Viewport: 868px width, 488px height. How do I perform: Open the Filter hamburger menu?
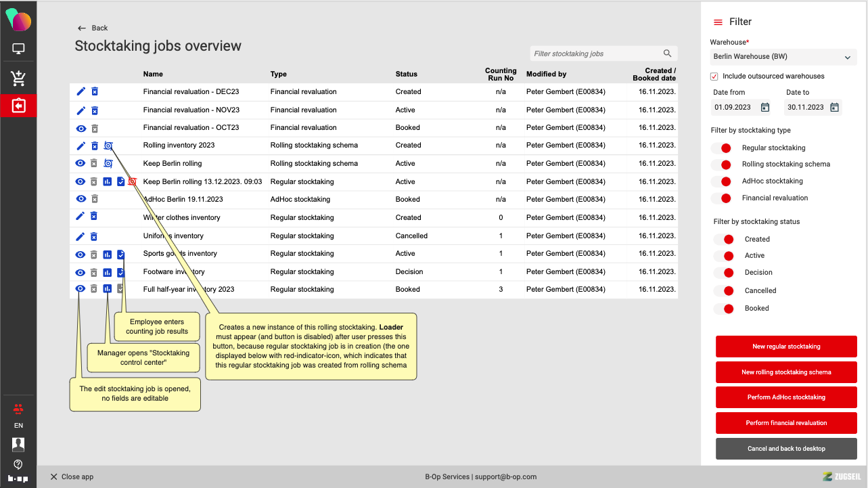[718, 22]
